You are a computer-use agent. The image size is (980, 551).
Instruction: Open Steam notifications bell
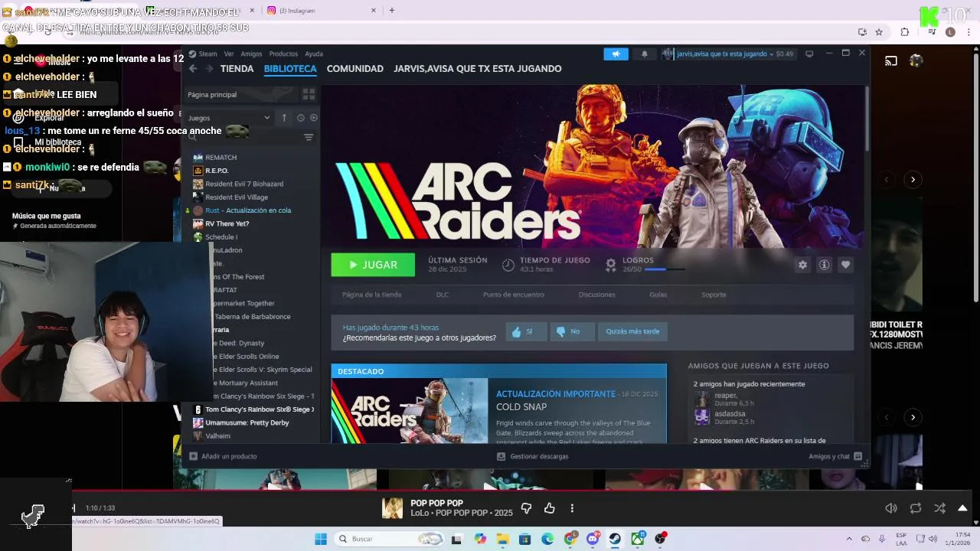pyautogui.click(x=644, y=54)
